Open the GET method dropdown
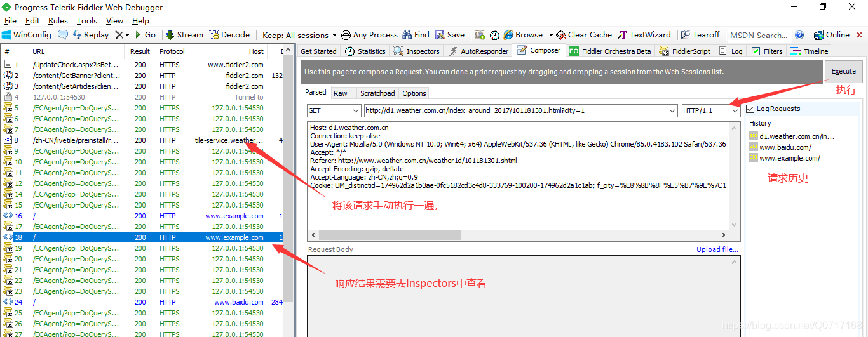Screen dimensions: 868x337 click(x=334, y=110)
